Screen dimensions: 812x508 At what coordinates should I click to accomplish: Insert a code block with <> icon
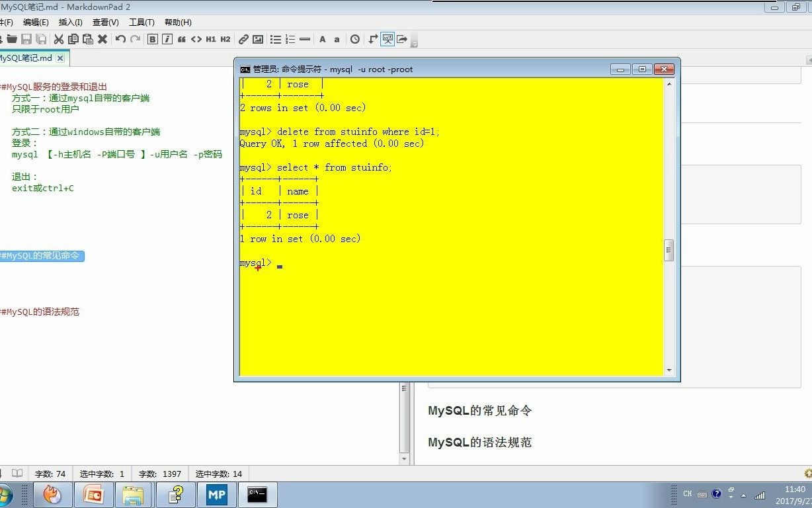point(196,39)
